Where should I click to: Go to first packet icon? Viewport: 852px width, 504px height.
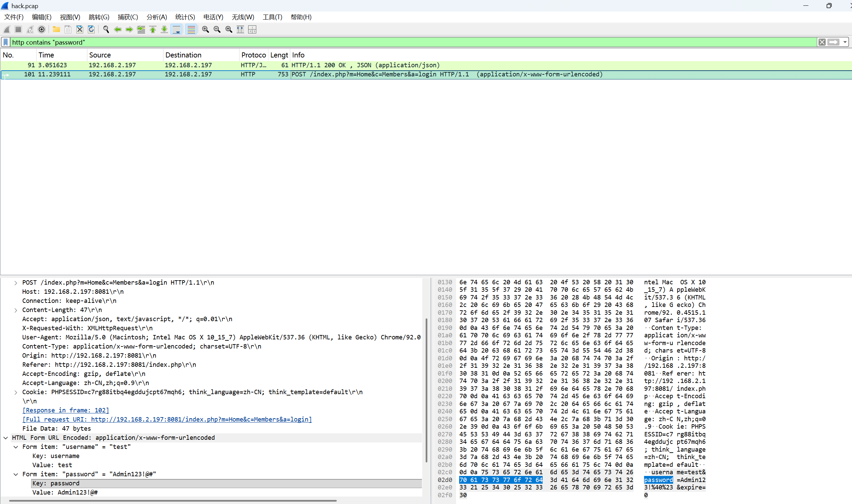coord(153,29)
